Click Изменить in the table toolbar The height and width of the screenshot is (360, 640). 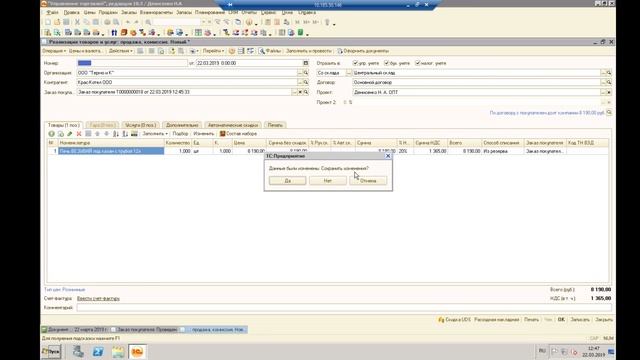(x=203, y=134)
